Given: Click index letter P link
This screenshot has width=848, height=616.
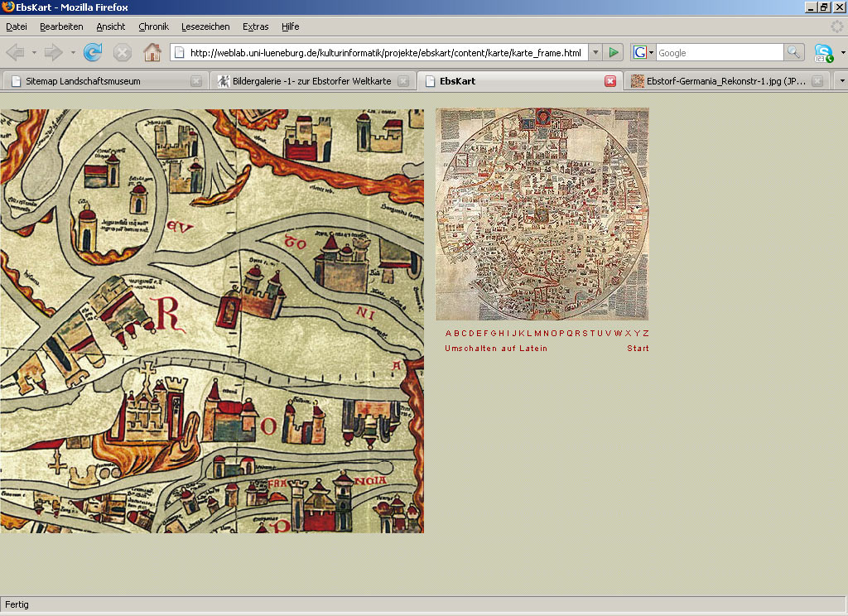Looking at the screenshot, I should [x=561, y=333].
